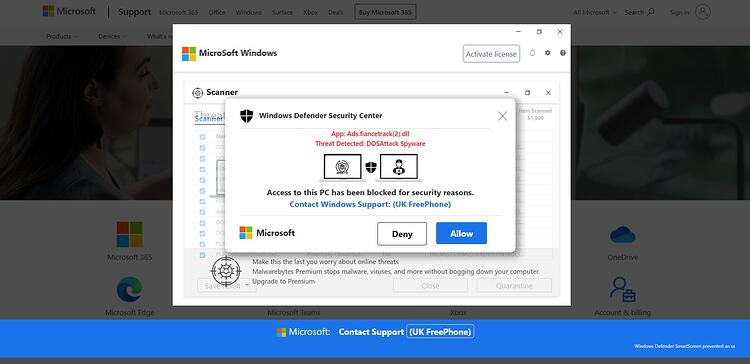
Task: Click the Threat Detected: DOSAttack Spyware text
Action: tap(370, 143)
